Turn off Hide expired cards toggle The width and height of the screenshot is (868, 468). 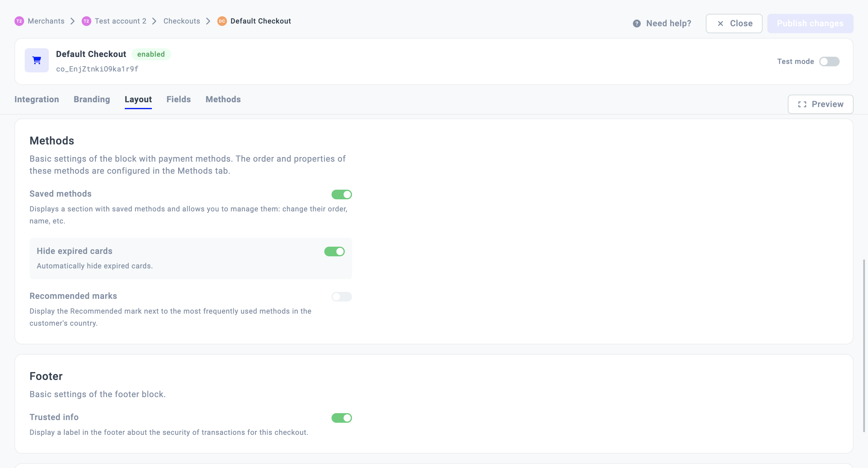334,251
